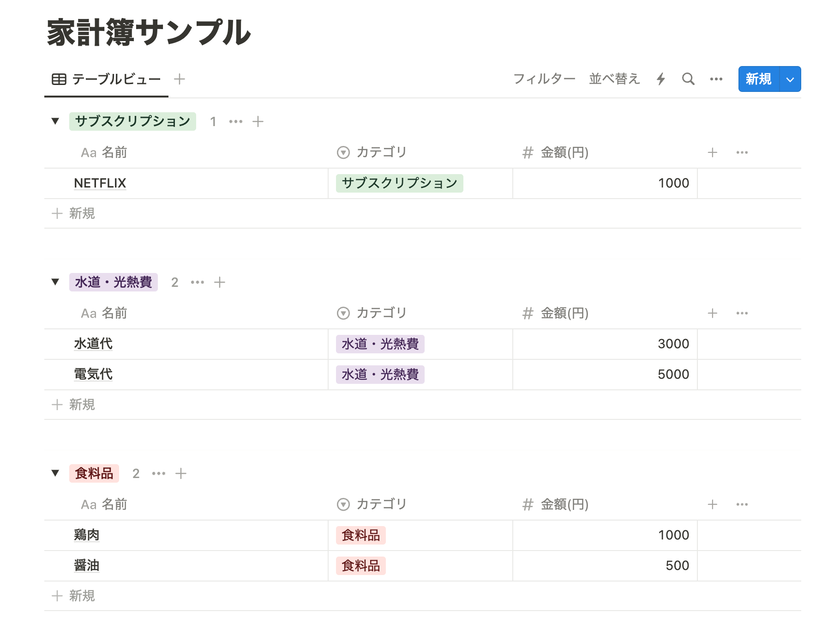The width and height of the screenshot is (840, 630).
Task: Click the select icon on the カテゴリ column
Action: (x=342, y=152)
